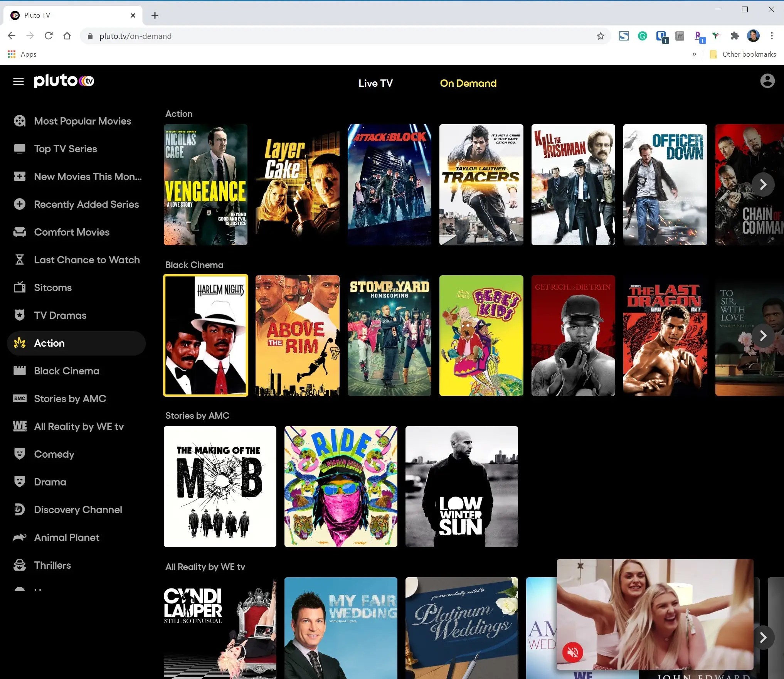
Task: Click the Stories by AMC logo icon
Action: [x=20, y=398]
